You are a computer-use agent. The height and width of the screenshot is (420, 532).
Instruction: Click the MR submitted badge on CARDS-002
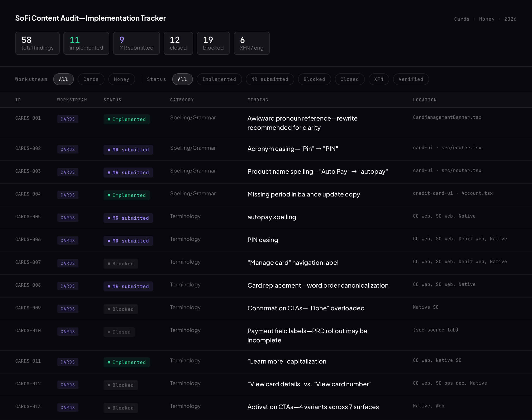[x=128, y=150]
